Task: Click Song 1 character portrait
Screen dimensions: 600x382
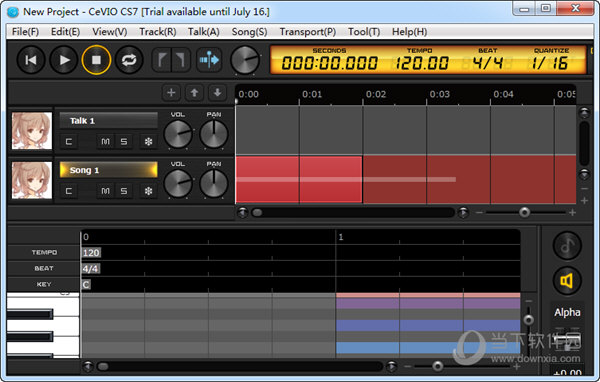Action: point(32,180)
